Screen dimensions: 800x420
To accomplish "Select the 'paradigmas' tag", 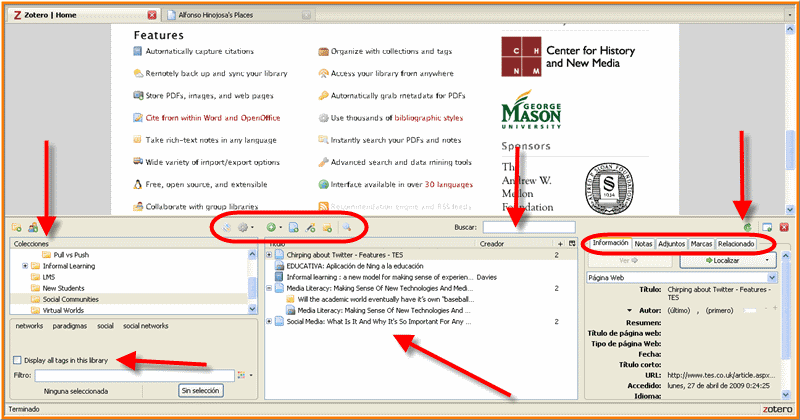I will (69, 326).
